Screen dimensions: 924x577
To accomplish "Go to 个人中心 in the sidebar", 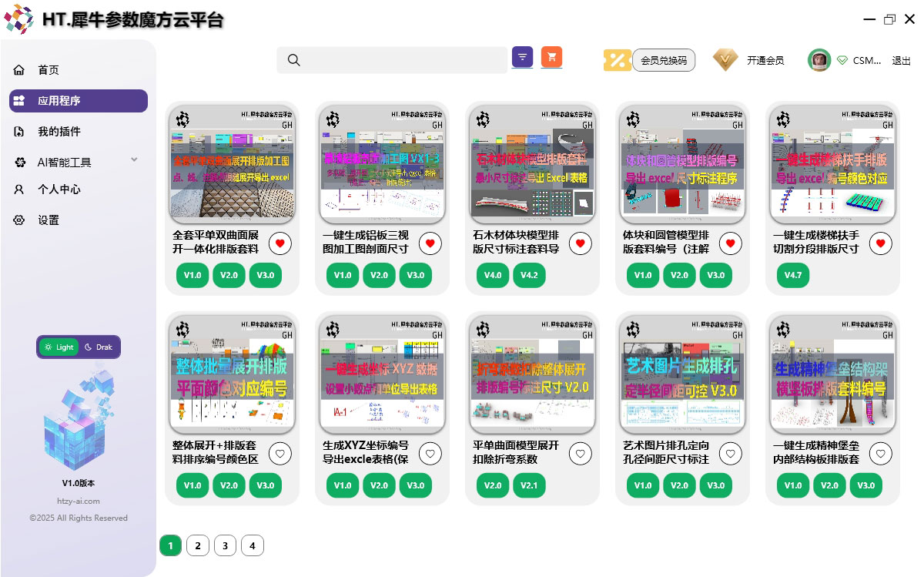I will [x=59, y=190].
